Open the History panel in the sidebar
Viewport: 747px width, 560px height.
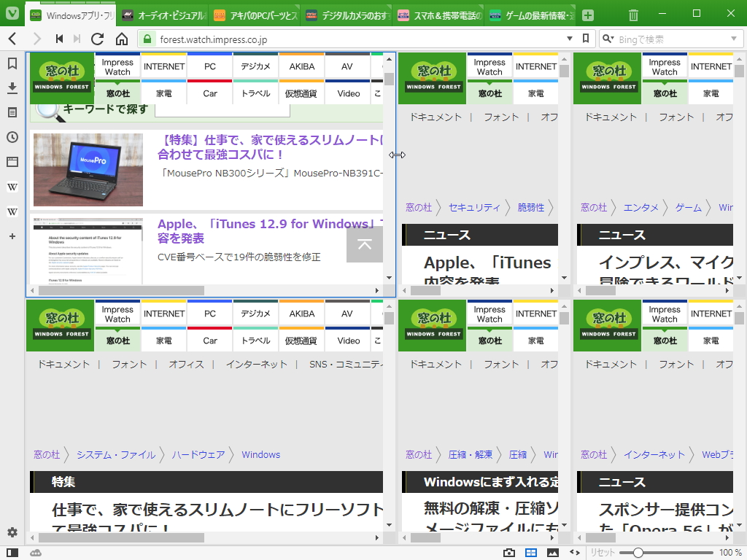(x=12, y=137)
